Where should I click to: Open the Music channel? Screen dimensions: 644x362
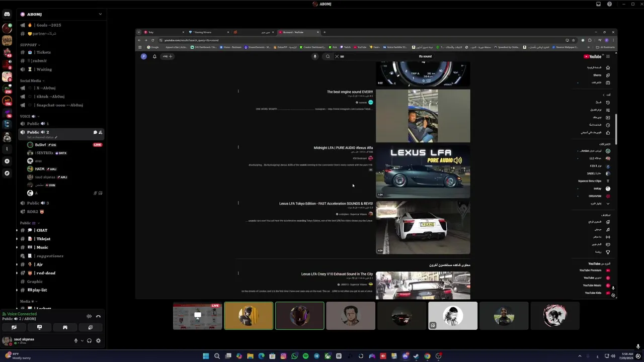click(60, 247)
